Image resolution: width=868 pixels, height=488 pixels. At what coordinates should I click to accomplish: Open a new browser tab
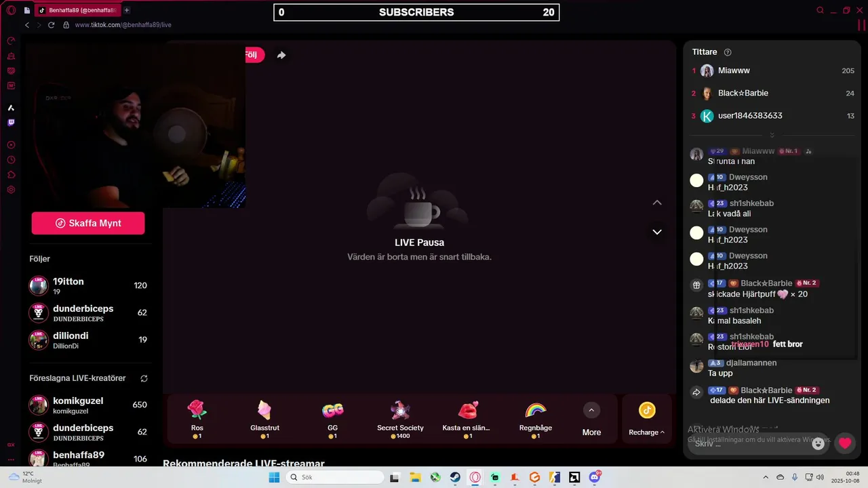(127, 10)
